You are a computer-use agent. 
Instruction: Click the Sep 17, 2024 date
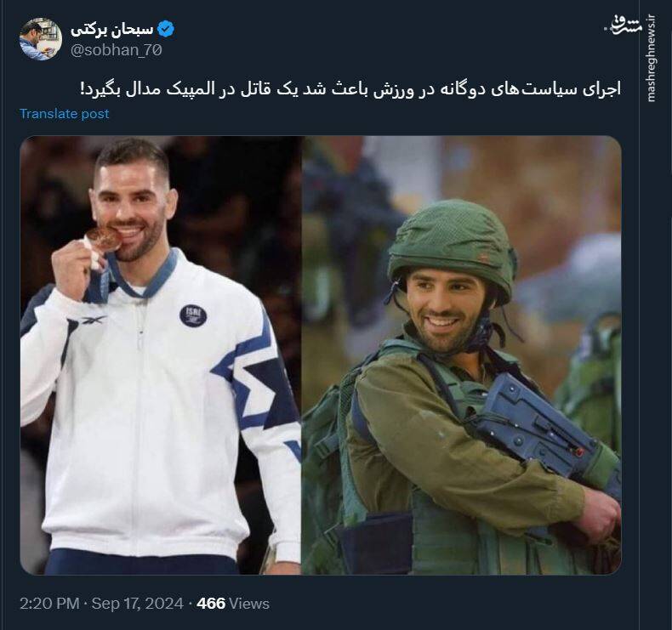click(x=138, y=604)
